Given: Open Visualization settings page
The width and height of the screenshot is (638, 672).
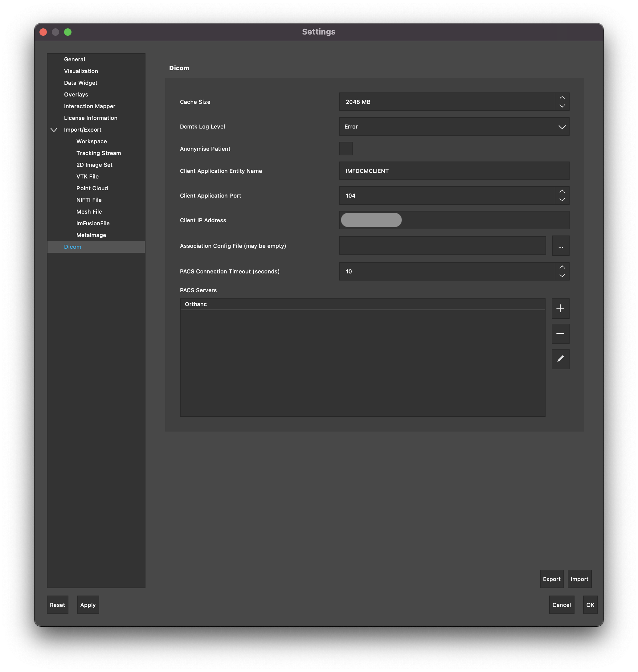Looking at the screenshot, I should tap(81, 71).
